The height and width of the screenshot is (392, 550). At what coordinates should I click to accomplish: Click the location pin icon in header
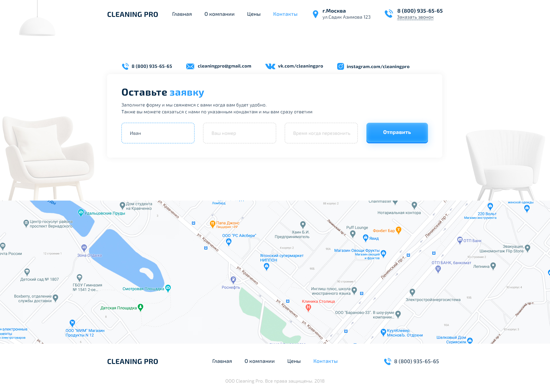(315, 14)
